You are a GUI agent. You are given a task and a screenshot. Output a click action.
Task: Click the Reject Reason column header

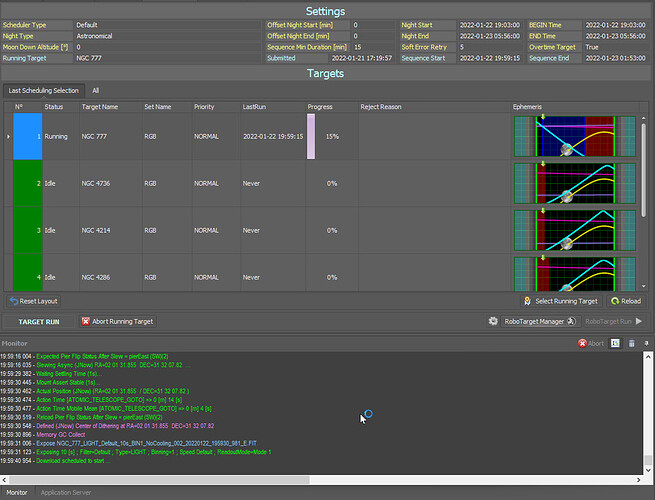[434, 107]
